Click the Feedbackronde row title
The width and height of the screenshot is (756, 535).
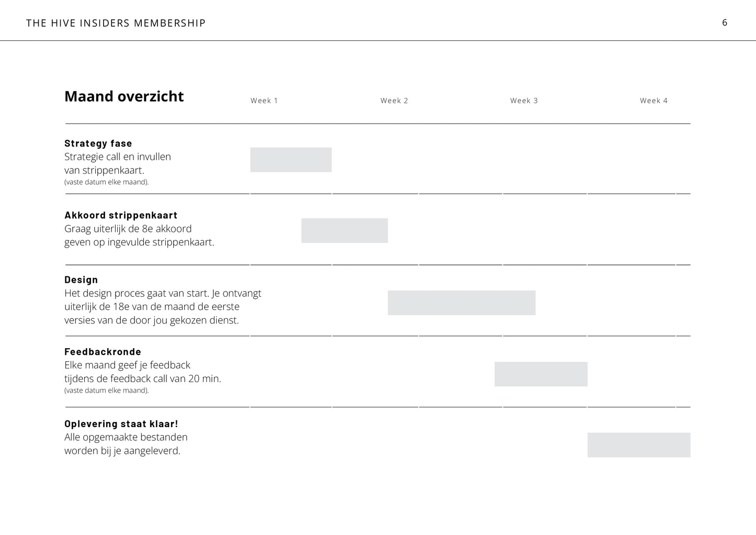point(103,352)
